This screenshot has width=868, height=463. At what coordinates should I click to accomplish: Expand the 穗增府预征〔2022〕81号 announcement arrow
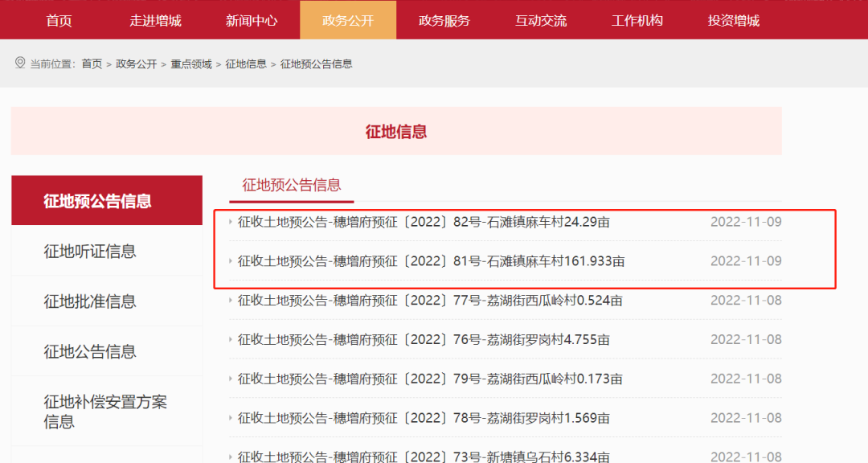(232, 260)
